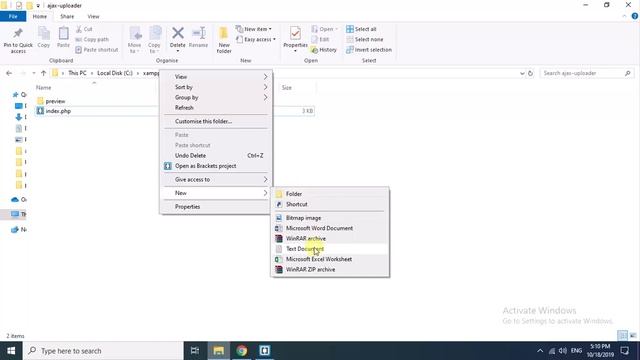Create a New folder from ribbon
Viewport: 640px width, 360px height.
pyautogui.click(x=224, y=39)
